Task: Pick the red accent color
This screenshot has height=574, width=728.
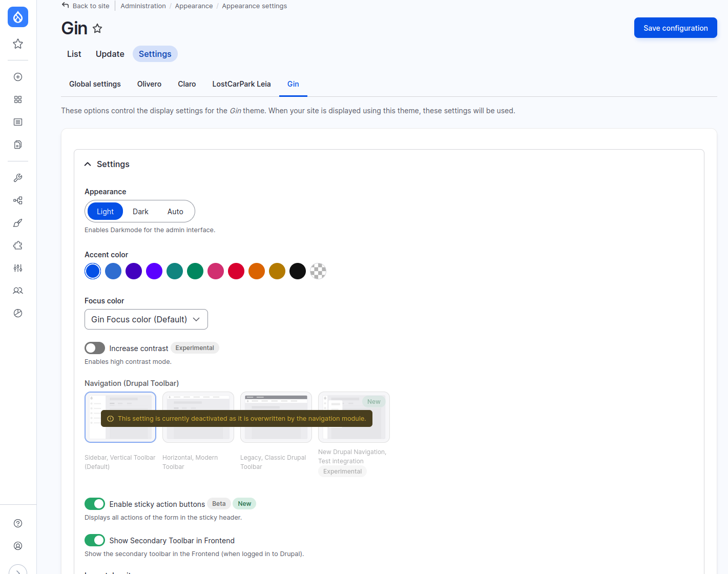Action: click(x=236, y=271)
